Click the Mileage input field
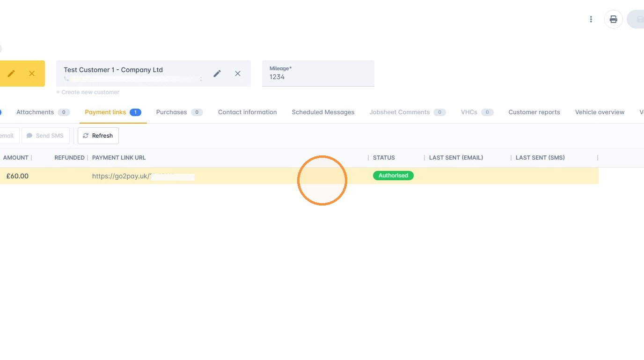644x360 pixels. pyautogui.click(x=318, y=73)
